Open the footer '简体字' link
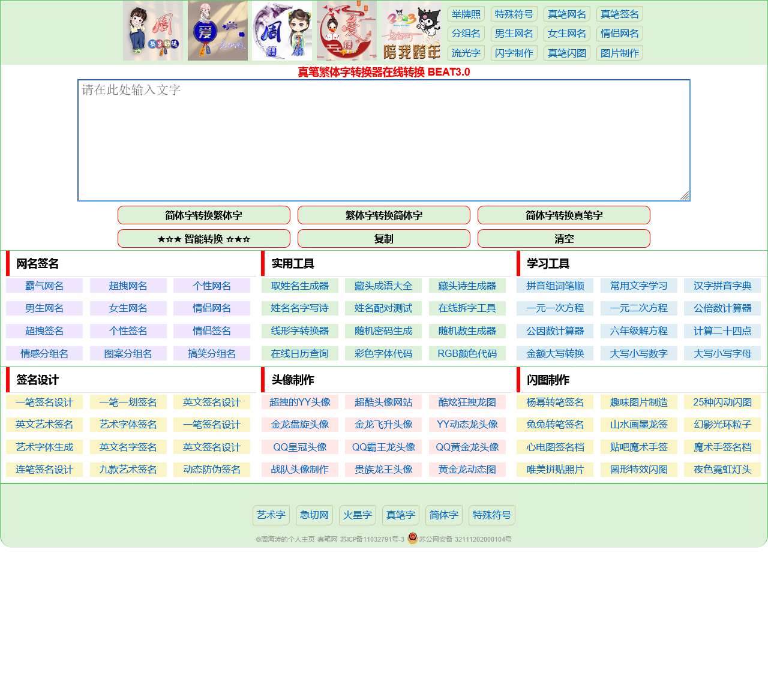Image resolution: width=768 pixels, height=700 pixels. [x=444, y=515]
